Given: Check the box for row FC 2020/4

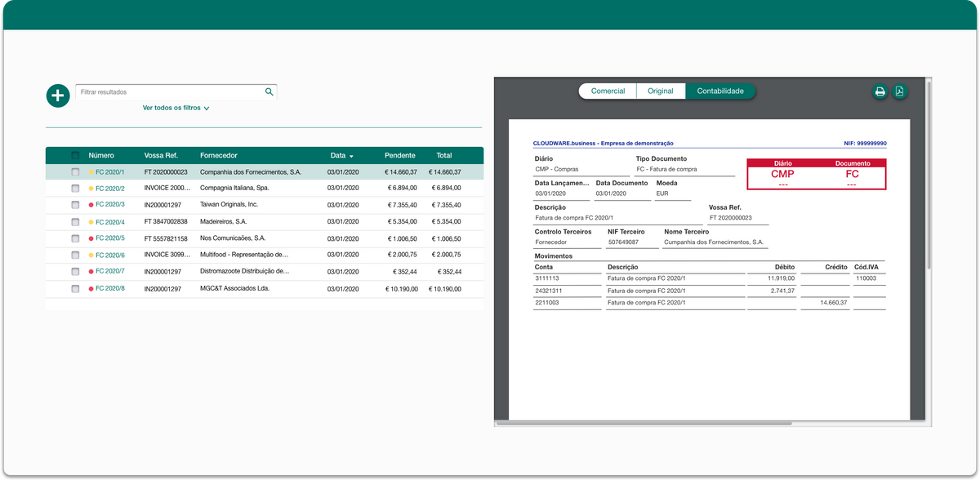Looking at the screenshot, I should point(75,222).
